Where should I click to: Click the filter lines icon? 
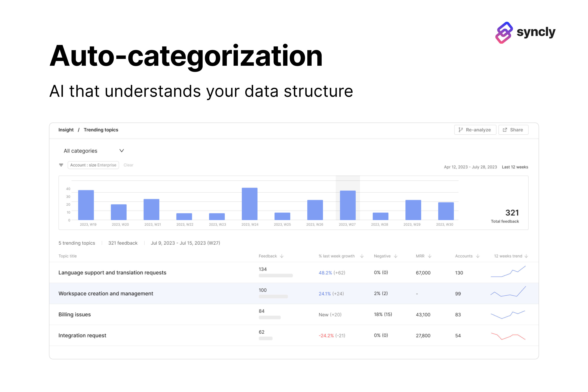point(61,165)
